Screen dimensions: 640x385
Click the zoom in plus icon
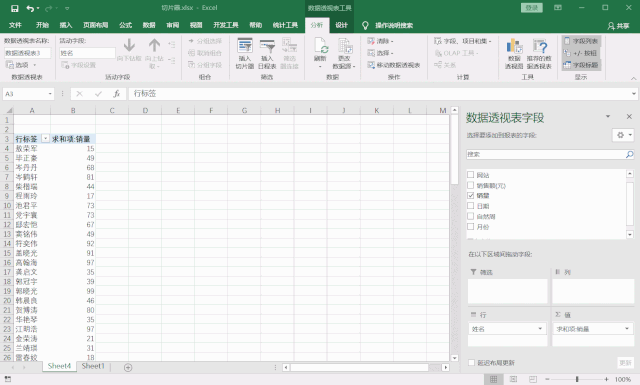click(607, 379)
